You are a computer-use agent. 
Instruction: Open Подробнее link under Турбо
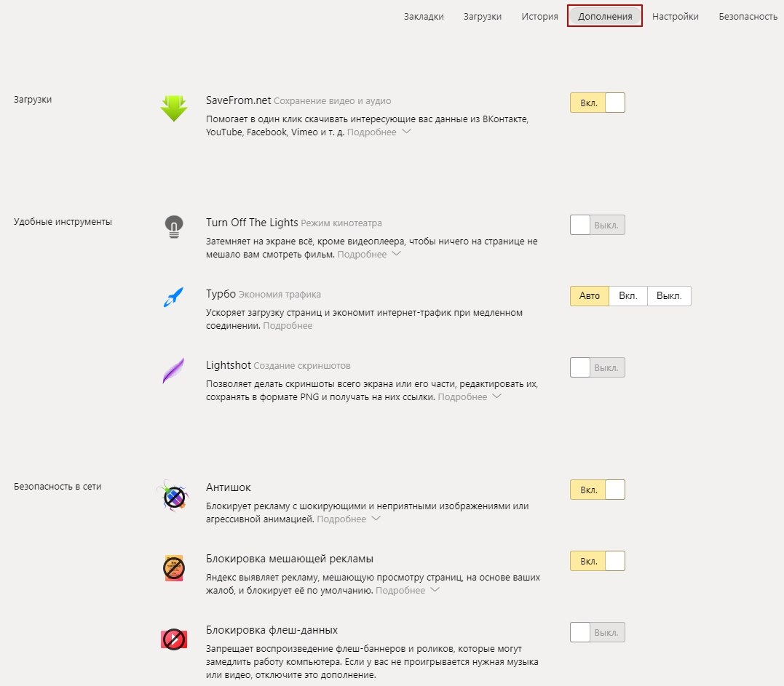[x=288, y=326]
